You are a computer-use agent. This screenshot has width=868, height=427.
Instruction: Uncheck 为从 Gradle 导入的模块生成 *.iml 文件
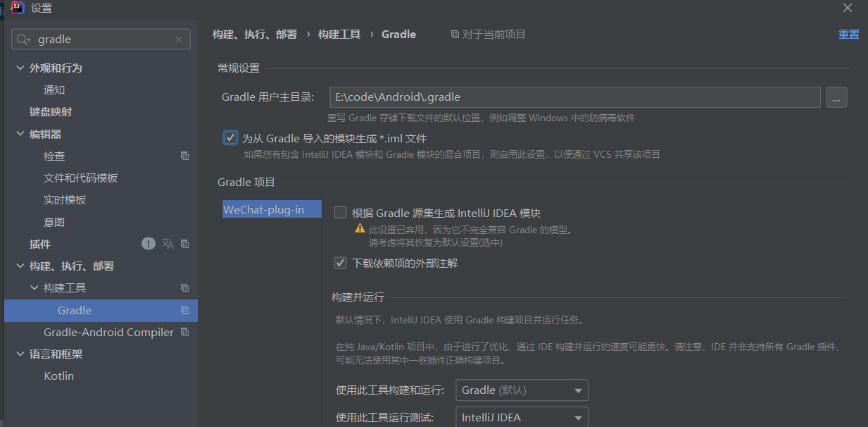click(230, 137)
